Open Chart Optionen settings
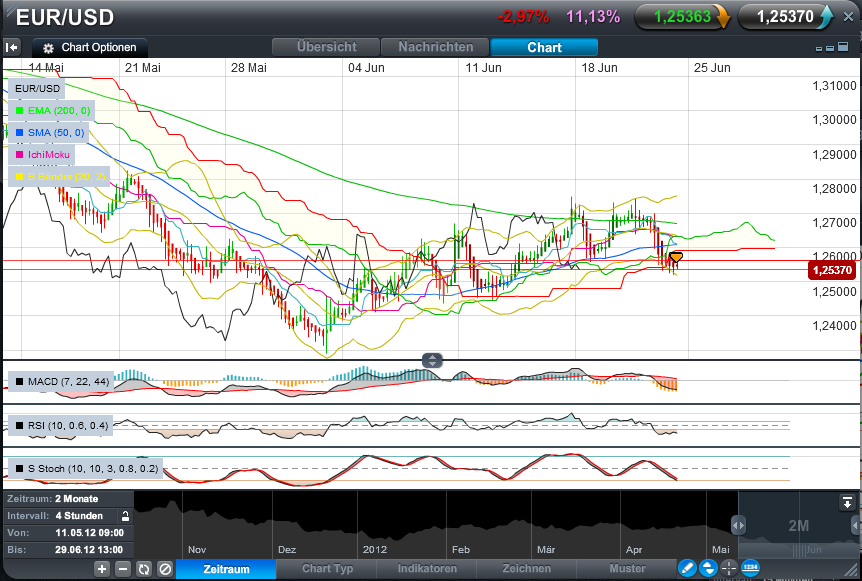 click(x=90, y=48)
